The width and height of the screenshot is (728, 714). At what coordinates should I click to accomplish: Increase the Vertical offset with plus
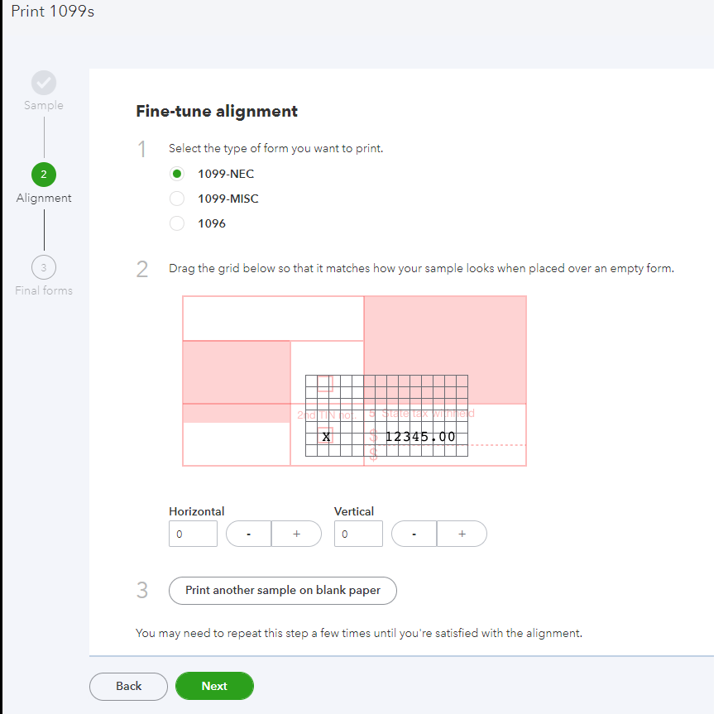[462, 534]
